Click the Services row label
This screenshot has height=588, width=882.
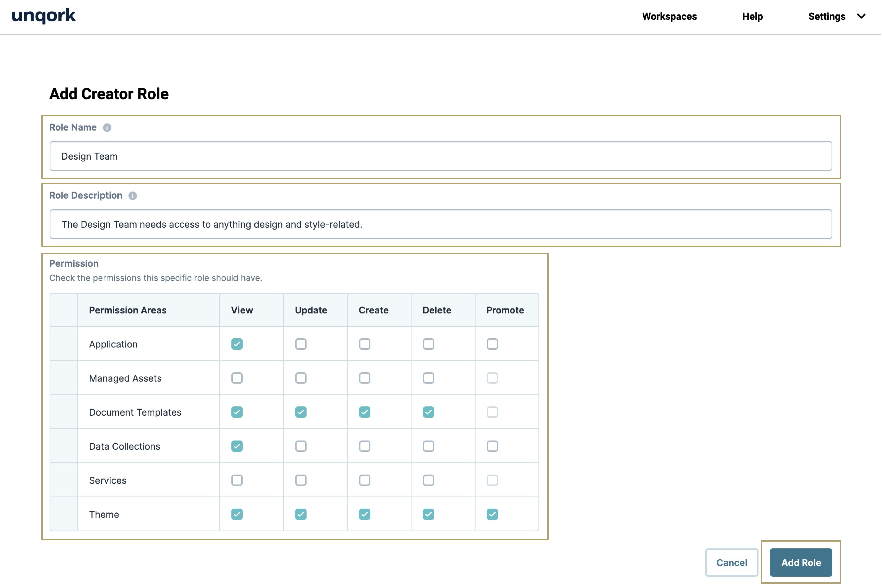[x=108, y=481]
